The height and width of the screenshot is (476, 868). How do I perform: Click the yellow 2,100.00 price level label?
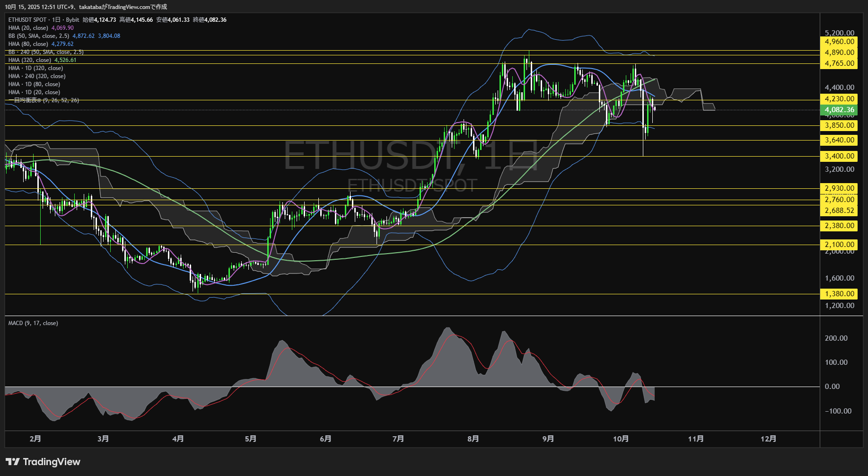(839, 245)
